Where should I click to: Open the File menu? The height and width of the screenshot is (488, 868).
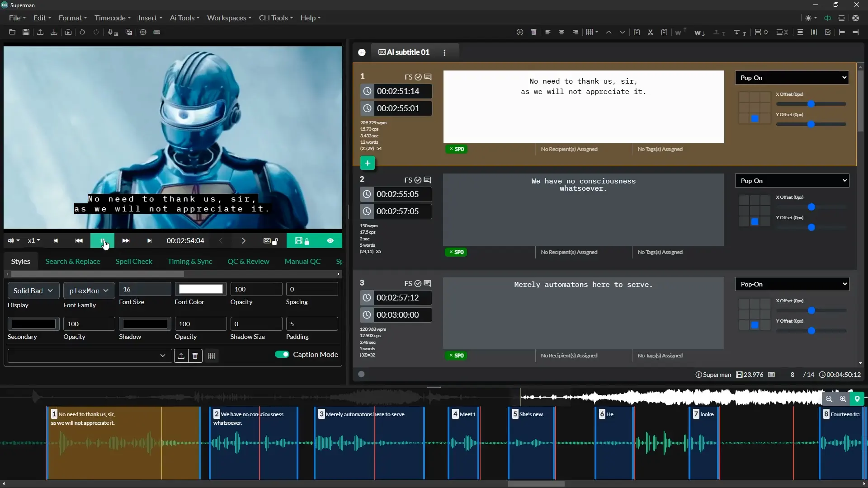17,18
